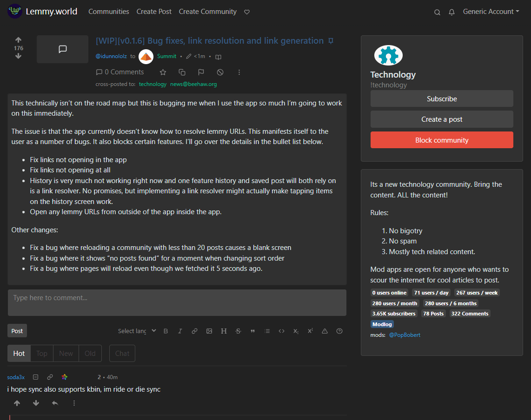Switch comment sorting to New
This screenshot has width=531, height=420.
point(66,353)
